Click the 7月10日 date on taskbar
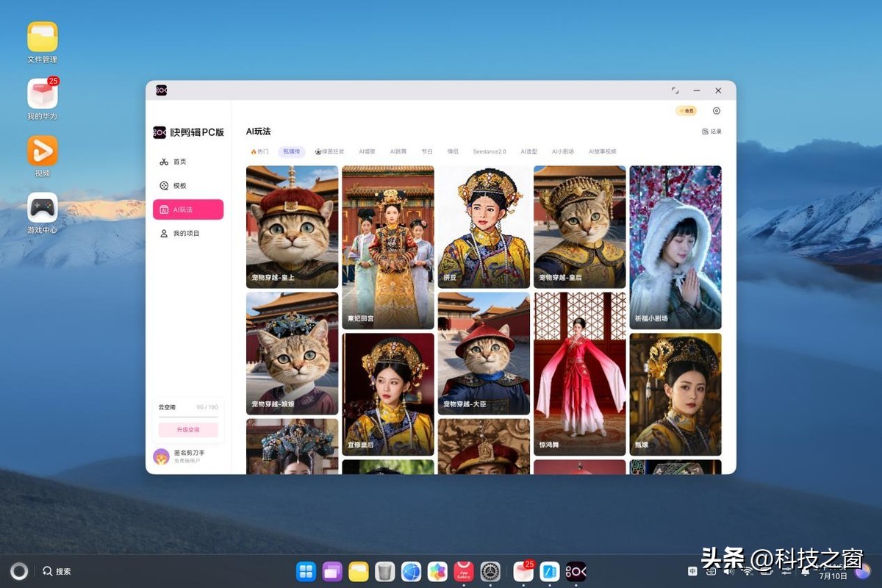 (833, 576)
